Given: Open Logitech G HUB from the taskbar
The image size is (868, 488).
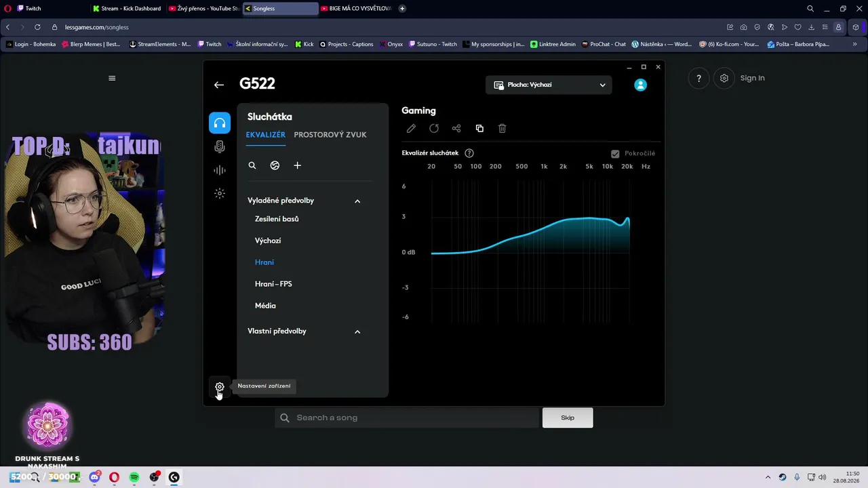Looking at the screenshot, I should pyautogui.click(x=174, y=477).
